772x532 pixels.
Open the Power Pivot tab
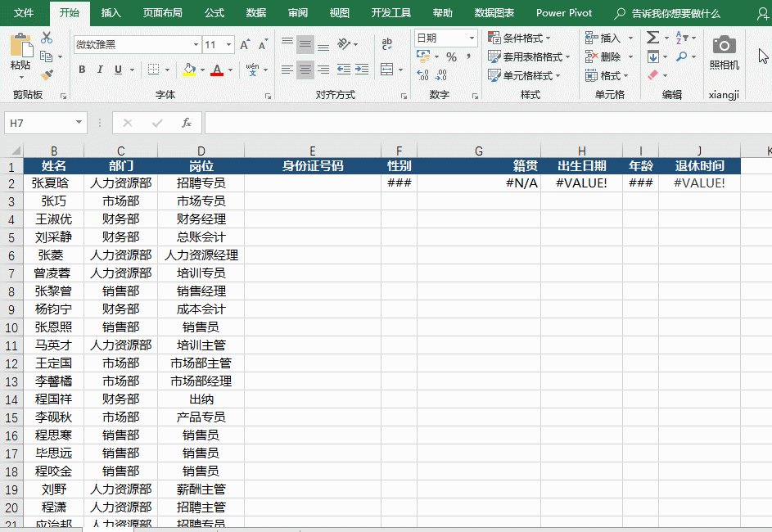(563, 12)
